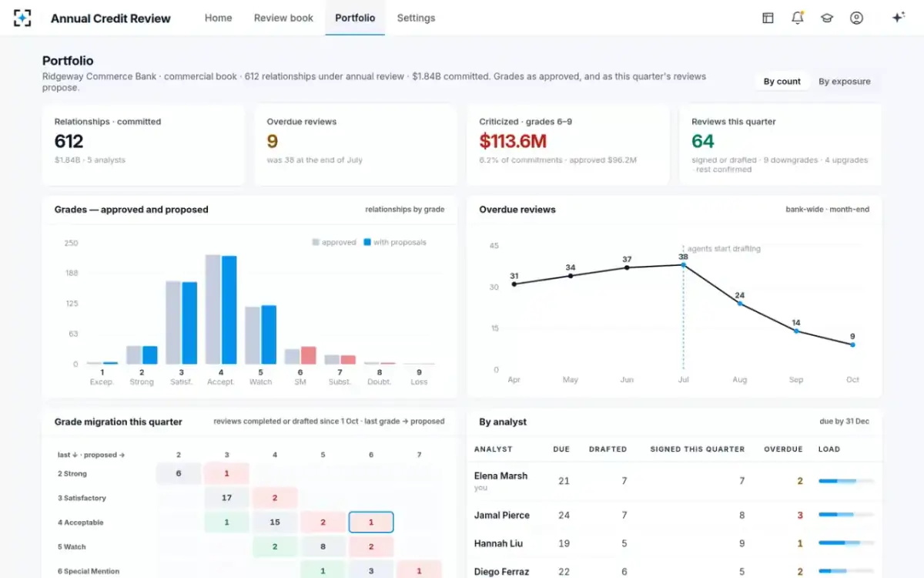Click the approved legend swatch
This screenshot has width=924, height=578.
tap(316, 242)
